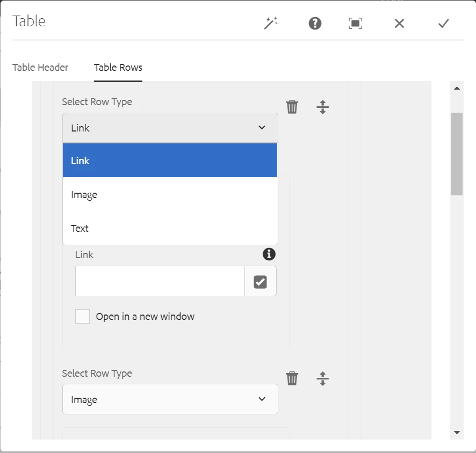Switch to Table Header tab
Screen dimensions: 476x453
coord(40,67)
